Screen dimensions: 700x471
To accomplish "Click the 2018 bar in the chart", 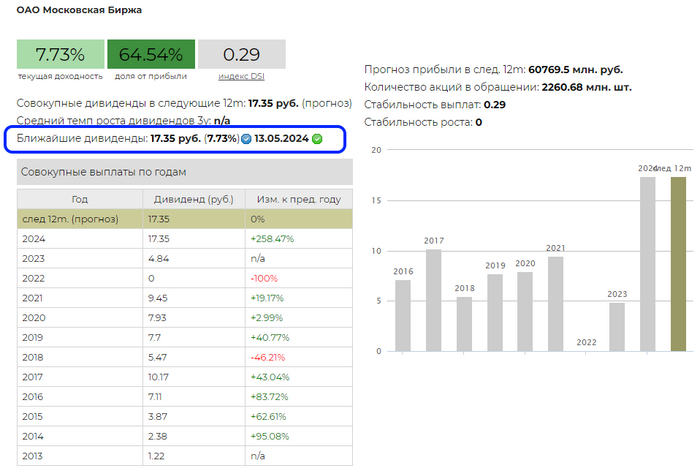I will click(464, 324).
